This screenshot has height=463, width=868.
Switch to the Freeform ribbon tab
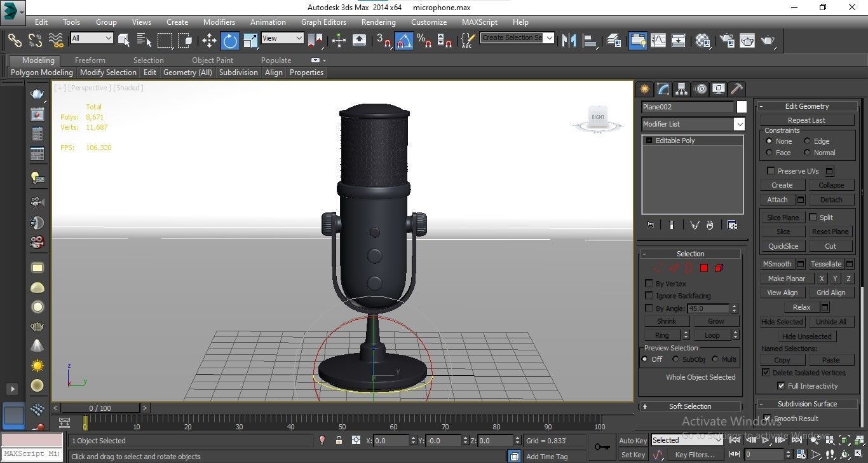[x=90, y=60]
